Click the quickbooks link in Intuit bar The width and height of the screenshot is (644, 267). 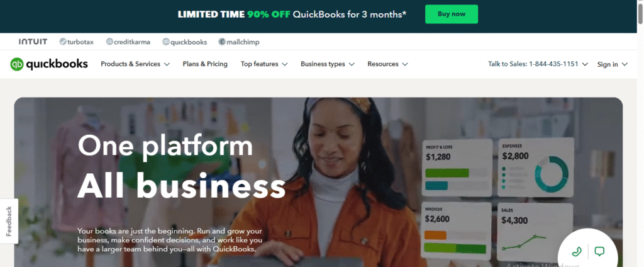[184, 42]
